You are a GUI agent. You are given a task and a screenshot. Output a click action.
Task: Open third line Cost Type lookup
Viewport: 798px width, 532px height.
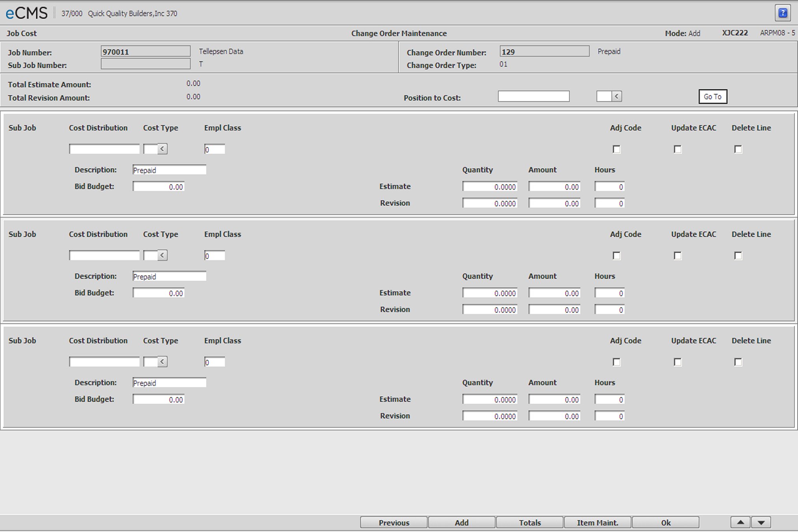click(x=162, y=362)
